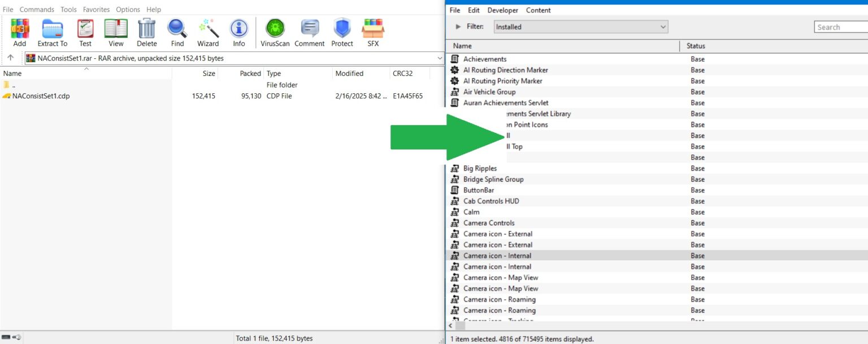Image resolution: width=868 pixels, height=344 pixels.
Task: Open the Developer menu
Action: pyautogui.click(x=502, y=10)
